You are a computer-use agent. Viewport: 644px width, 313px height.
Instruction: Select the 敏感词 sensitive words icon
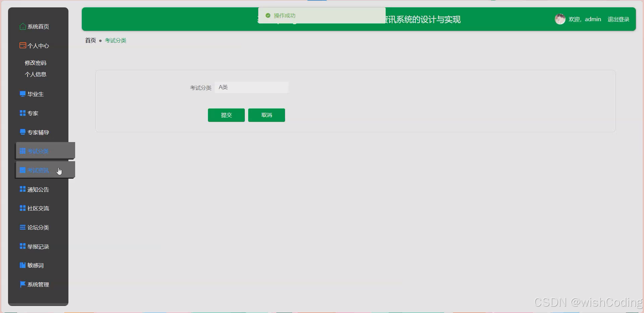pyautogui.click(x=22, y=265)
